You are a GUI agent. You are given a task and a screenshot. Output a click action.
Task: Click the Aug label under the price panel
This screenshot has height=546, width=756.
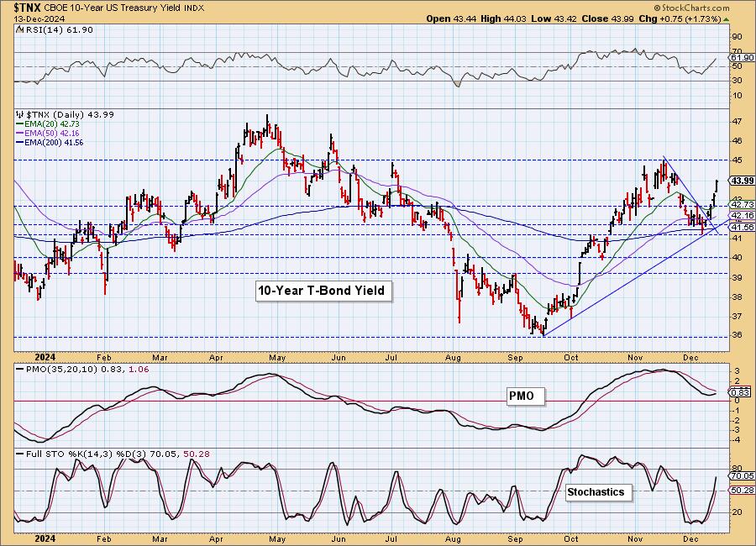[x=453, y=358]
